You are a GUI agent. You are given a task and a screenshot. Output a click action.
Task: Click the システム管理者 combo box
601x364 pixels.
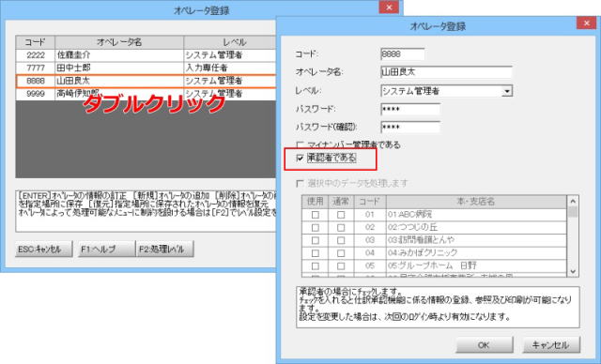(447, 91)
